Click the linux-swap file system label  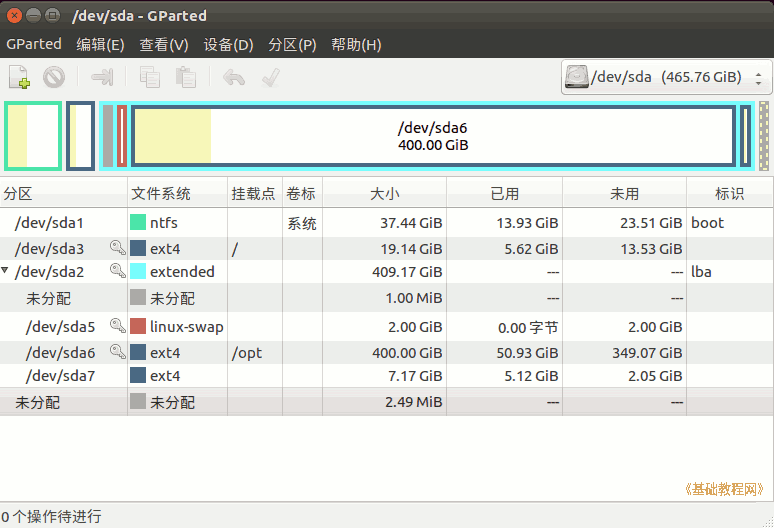point(187,327)
